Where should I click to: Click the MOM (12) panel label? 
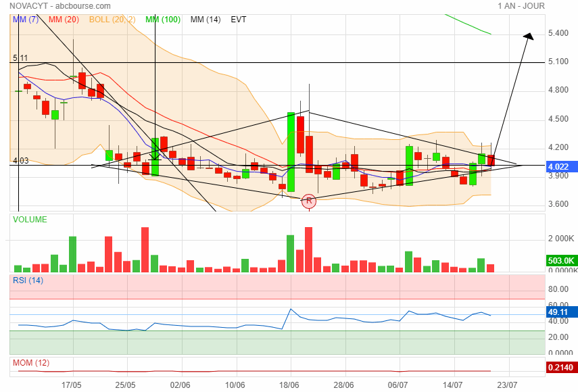click(x=31, y=363)
